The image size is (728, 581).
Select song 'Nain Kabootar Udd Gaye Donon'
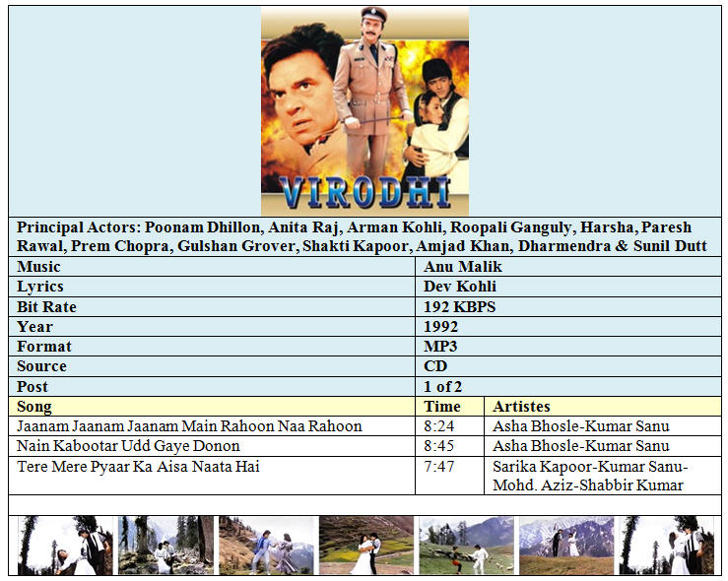pos(128,446)
